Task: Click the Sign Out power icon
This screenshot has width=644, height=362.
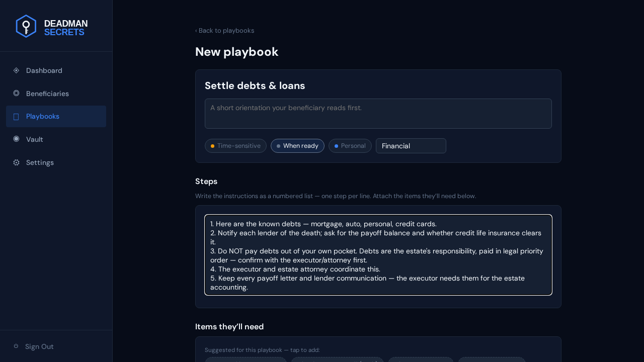Action: tap(16, 346)
